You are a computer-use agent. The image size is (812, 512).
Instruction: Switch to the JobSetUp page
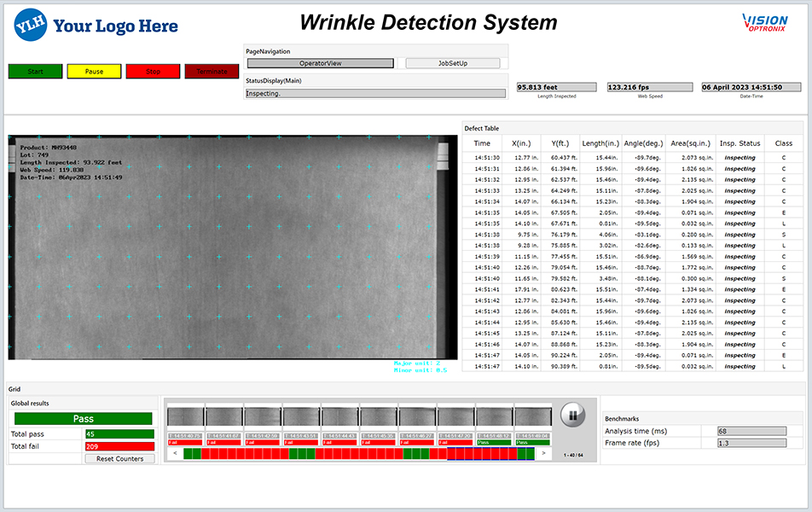(452, 63)
